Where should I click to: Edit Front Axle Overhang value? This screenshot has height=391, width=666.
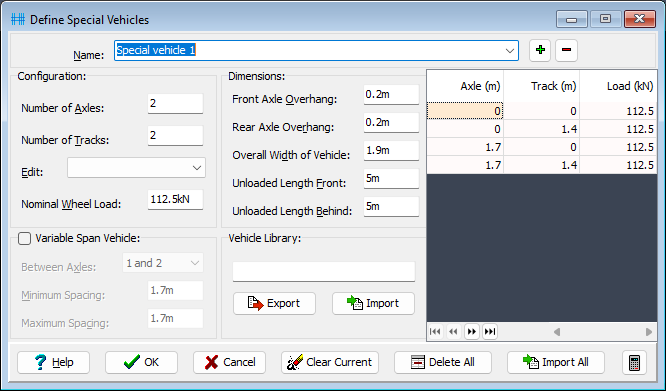(x=391, y=95)
